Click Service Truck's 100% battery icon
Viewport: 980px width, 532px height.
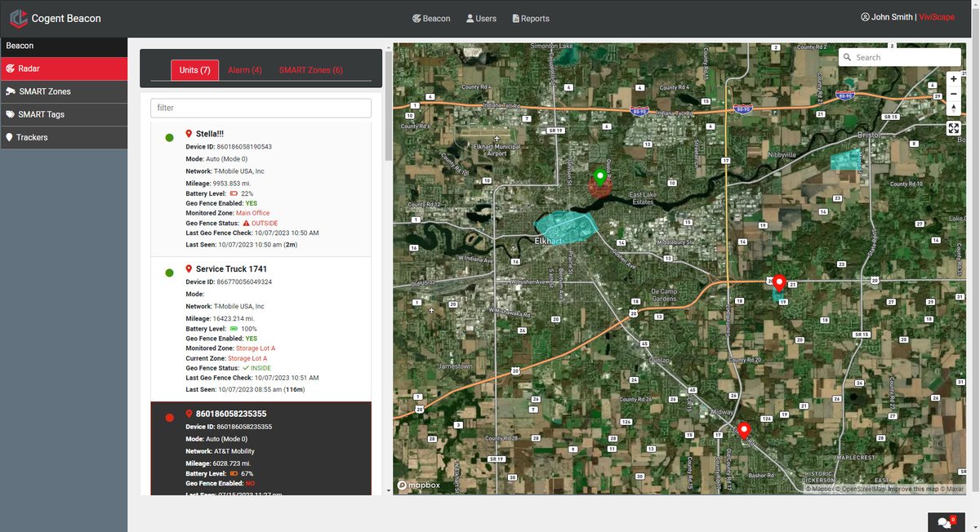click(234, 329)
